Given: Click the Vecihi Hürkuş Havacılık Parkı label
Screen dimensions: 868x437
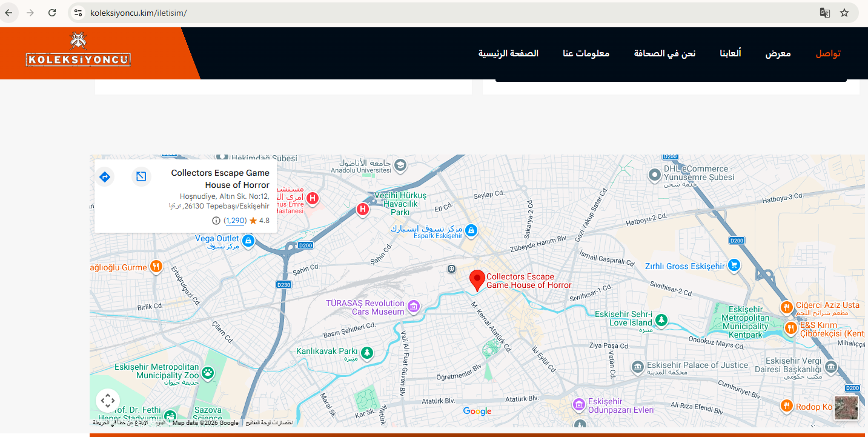Looking at the screenshot, I should [400, 204].
